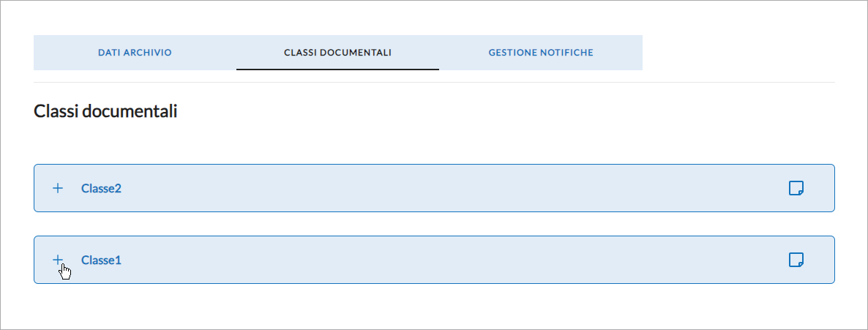The height and width of the screenshot is (330, 868).
Task: Click the plus icon beside Classe2
Action: tap(58, 188)
